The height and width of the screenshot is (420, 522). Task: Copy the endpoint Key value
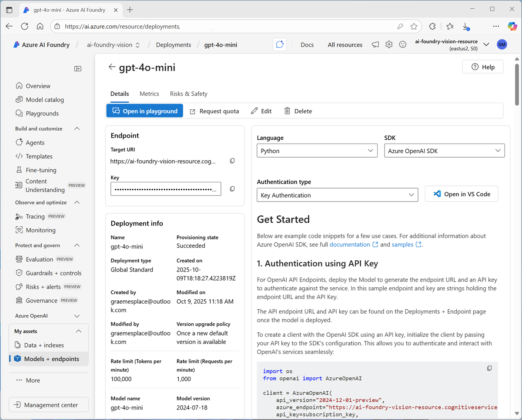pos(232,189)
